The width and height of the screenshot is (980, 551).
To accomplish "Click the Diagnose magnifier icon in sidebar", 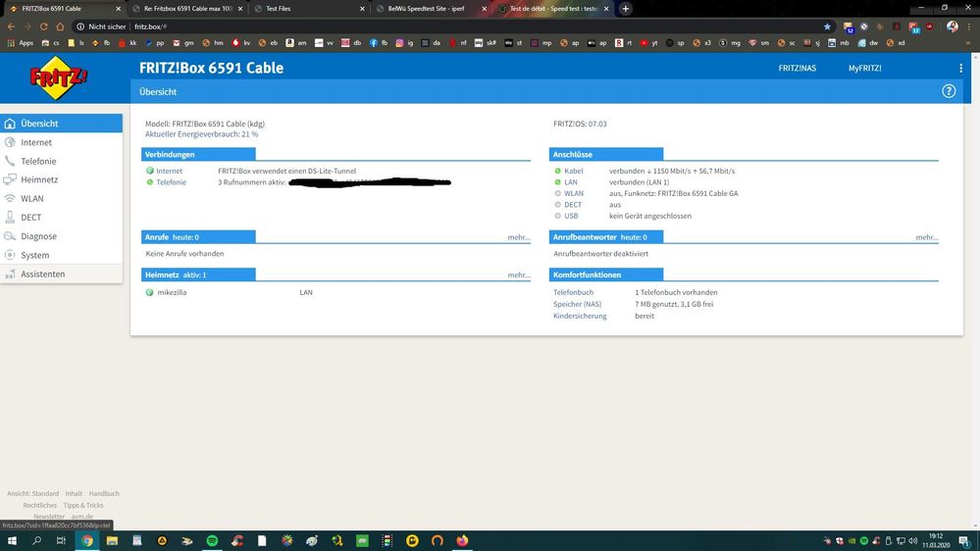I will [10, 236].
